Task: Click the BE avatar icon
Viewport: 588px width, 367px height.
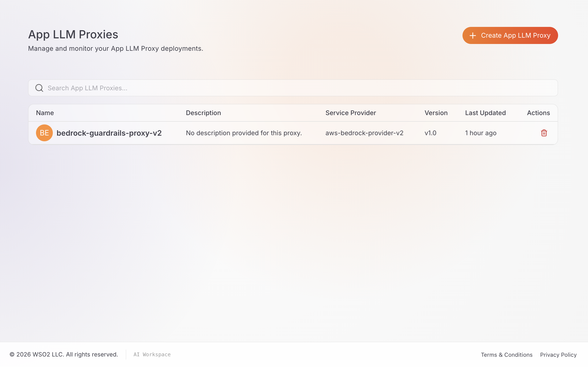Action: click(x=44, y=133)
